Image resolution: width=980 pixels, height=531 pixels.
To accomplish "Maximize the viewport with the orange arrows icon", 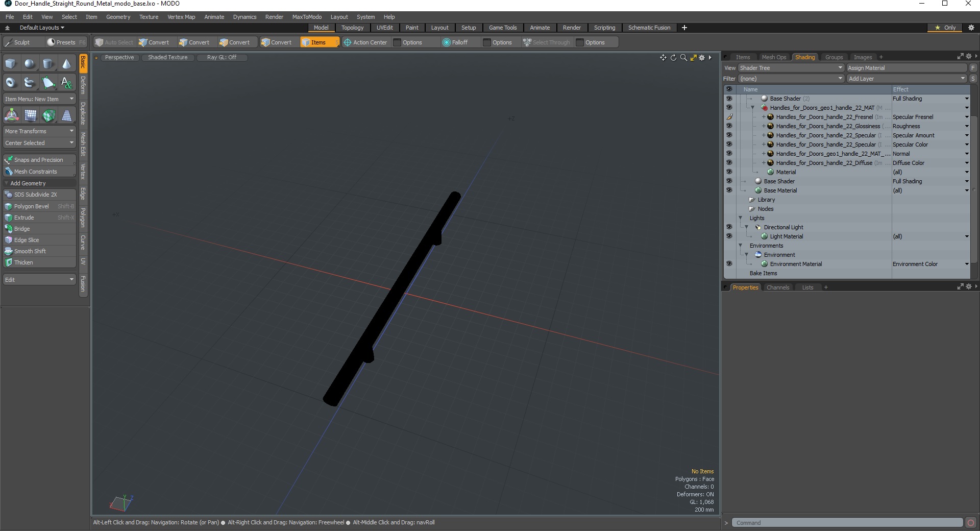I will (x=693, y=58).
